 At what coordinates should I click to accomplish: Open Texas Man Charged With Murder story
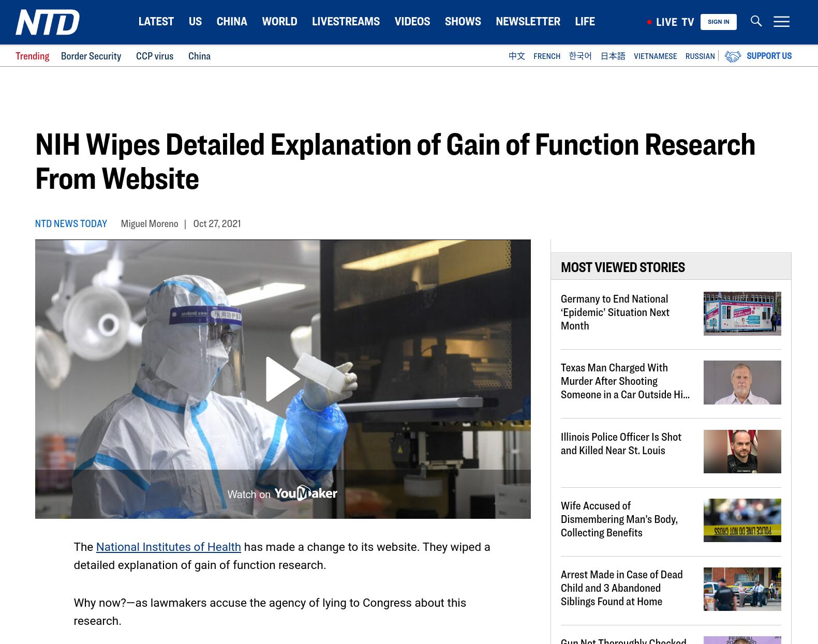pos(625,381)
